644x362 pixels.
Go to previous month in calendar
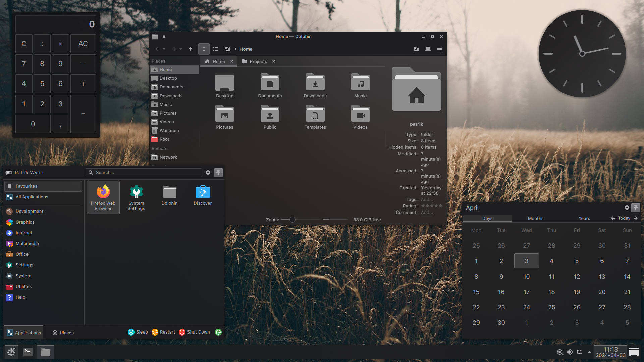tap(613, 218)
